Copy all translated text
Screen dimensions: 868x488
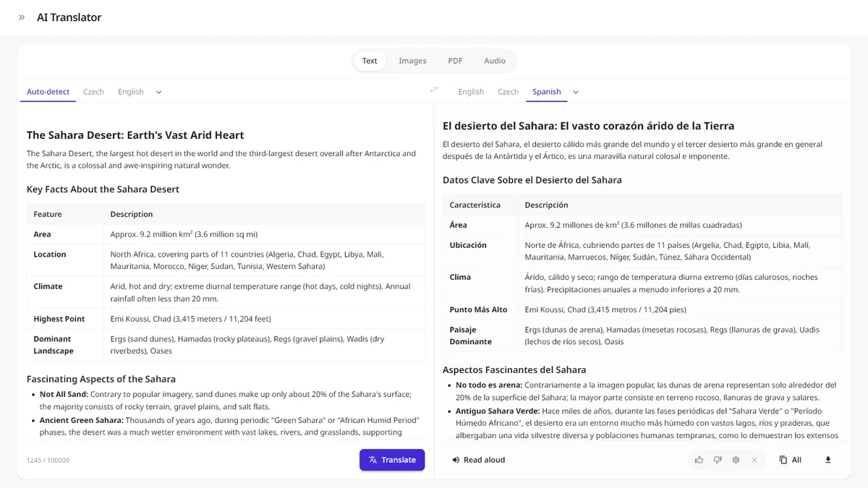pos(791,460)
